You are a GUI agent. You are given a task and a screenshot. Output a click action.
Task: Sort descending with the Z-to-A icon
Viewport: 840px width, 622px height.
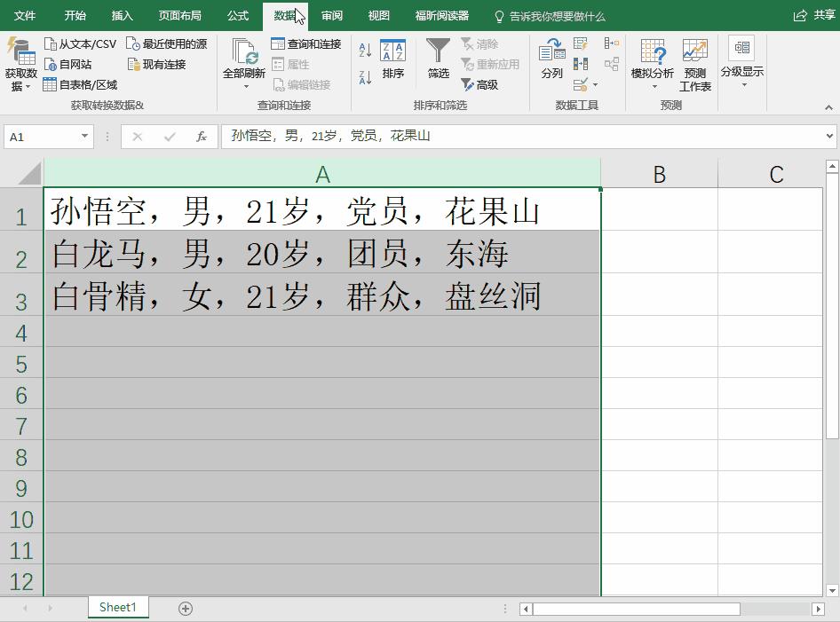(365, 78)
